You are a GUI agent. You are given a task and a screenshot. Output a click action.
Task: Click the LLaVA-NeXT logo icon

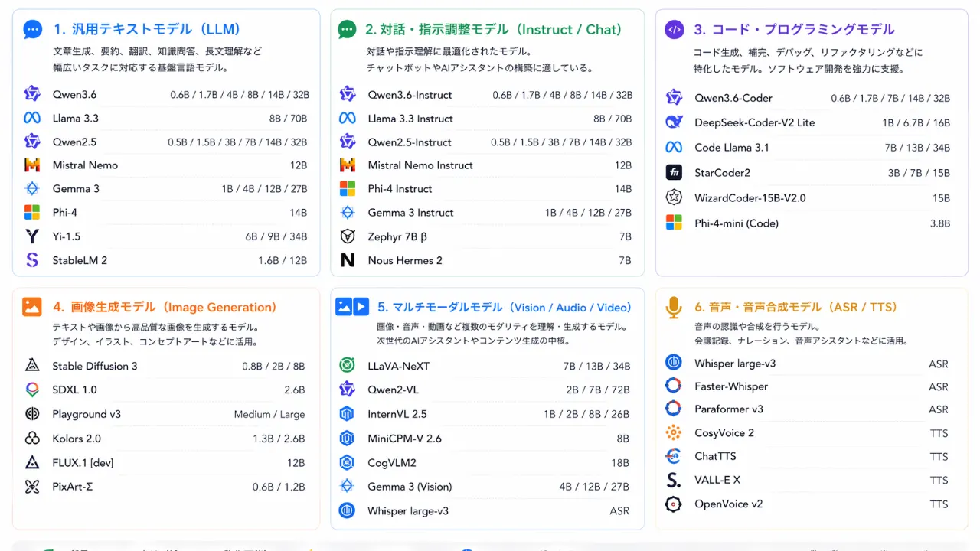pos(347,366)
